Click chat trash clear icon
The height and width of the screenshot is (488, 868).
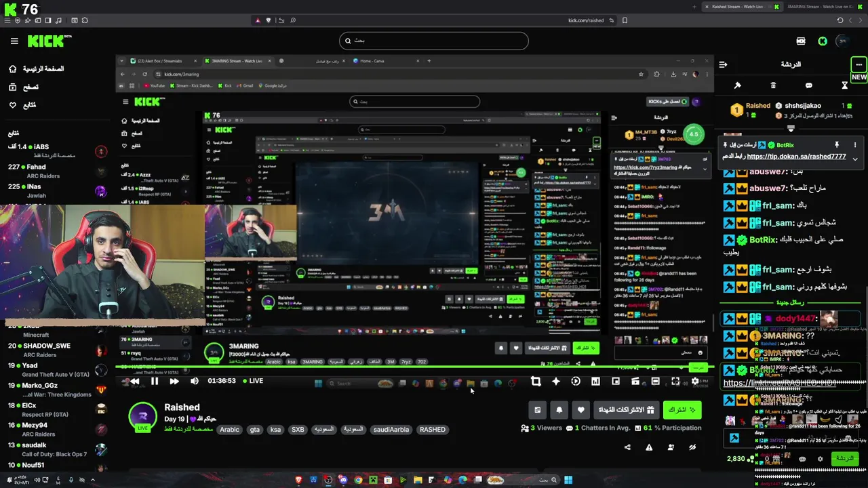click(773, 85)
